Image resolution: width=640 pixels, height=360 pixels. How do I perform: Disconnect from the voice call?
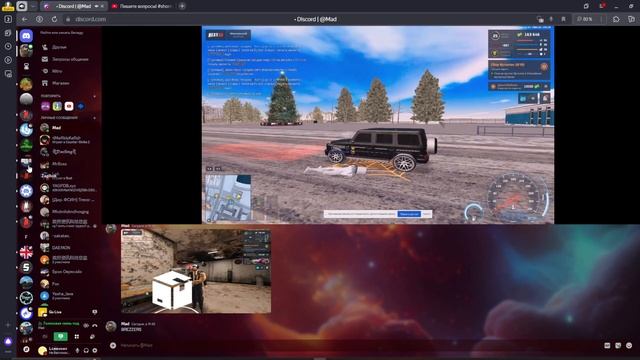click(x=95, y=326)
